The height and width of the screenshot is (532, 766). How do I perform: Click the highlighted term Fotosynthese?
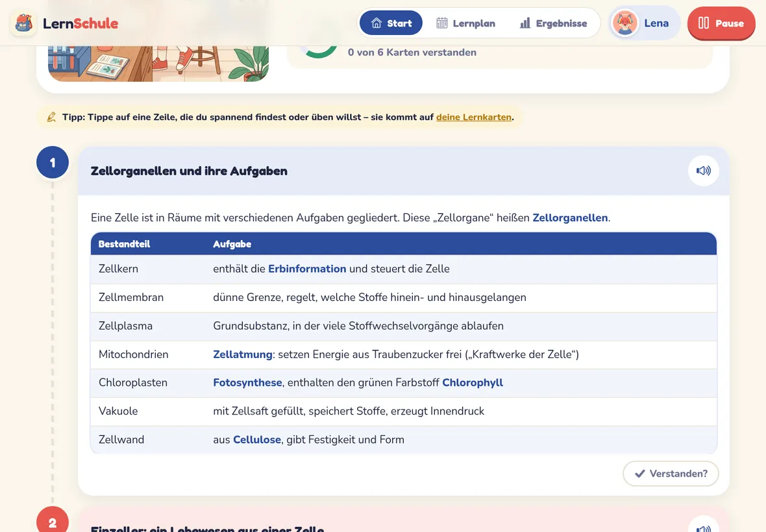247,383
